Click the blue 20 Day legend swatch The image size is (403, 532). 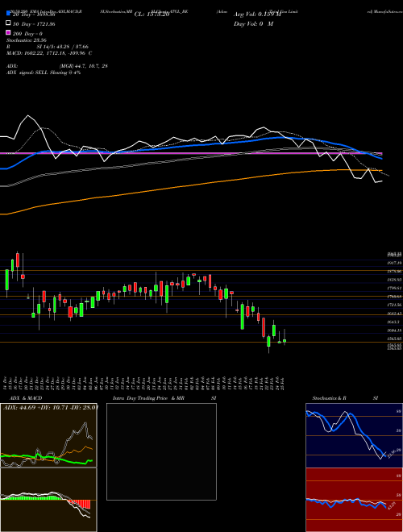pos(8,13)
